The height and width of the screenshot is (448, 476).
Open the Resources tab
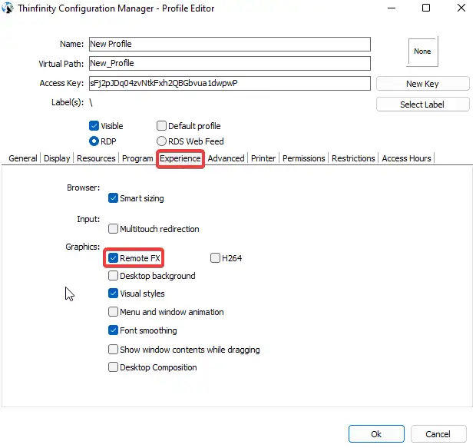click(x=96, y=158)
